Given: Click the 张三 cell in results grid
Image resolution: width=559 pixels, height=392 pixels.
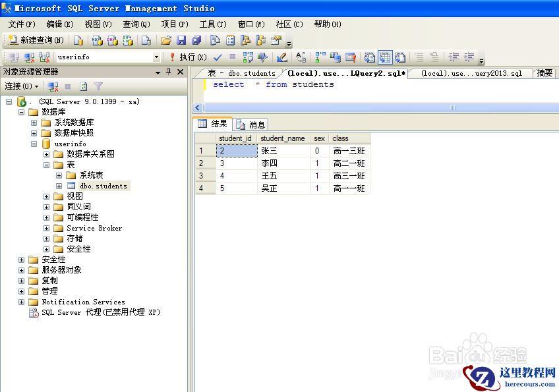Looking at the screenshot, I should (x=283, y=151).
